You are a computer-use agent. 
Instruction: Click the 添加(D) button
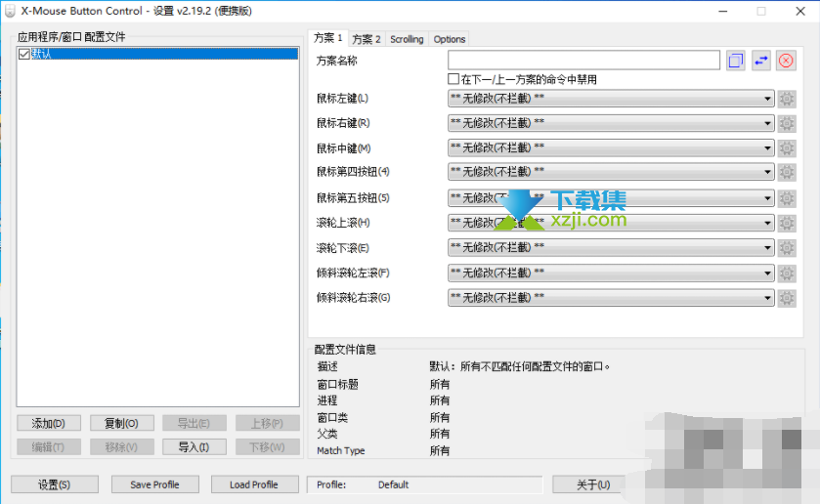click(49, 423)
